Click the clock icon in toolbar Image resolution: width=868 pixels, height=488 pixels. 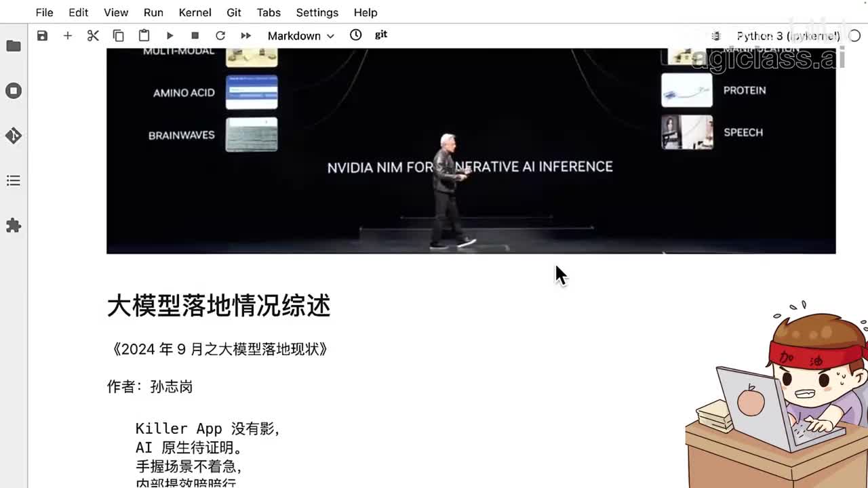(x=355, y=35)
